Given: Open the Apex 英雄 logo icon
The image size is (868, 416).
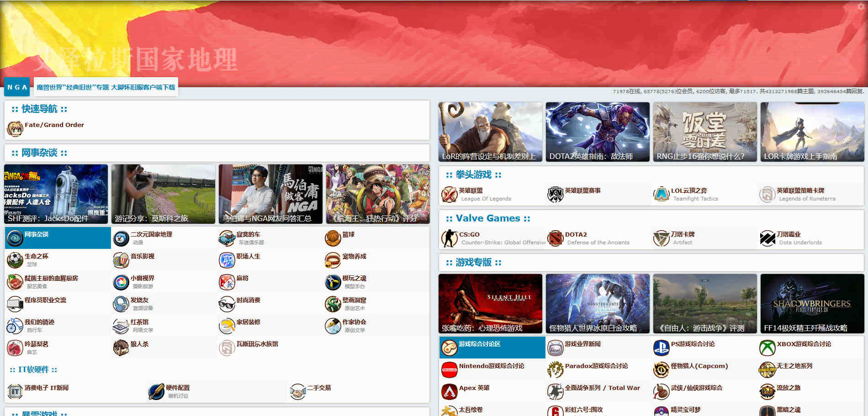Looking at the screenshot, I should point(450,392).
